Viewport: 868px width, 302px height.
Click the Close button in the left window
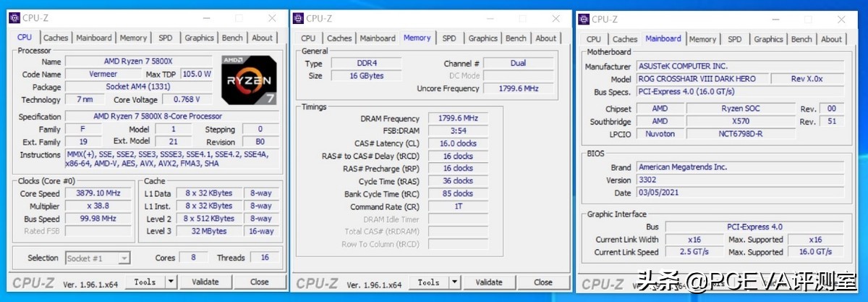(x=259, y=282)
